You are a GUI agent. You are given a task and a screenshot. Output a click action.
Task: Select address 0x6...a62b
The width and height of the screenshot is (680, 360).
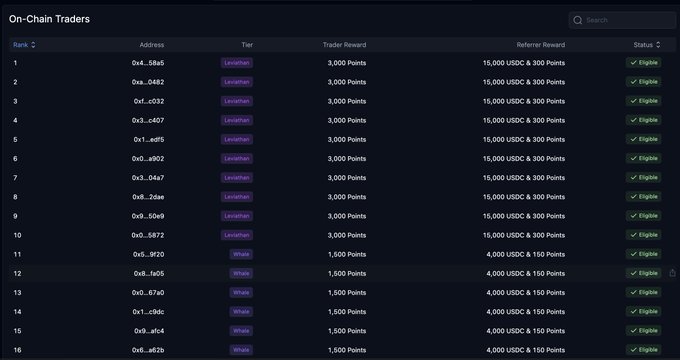point(148,350)
